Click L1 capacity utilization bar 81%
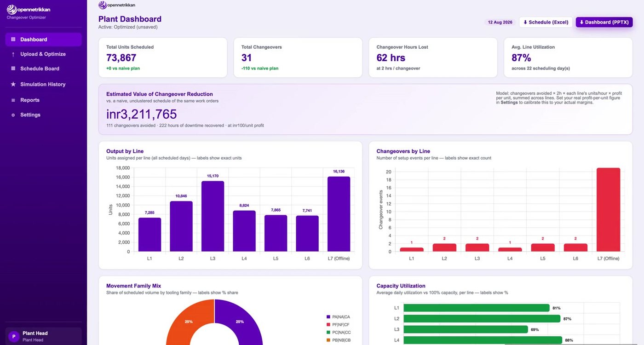This screenshot has width=644, height=345. coord(477,308)
